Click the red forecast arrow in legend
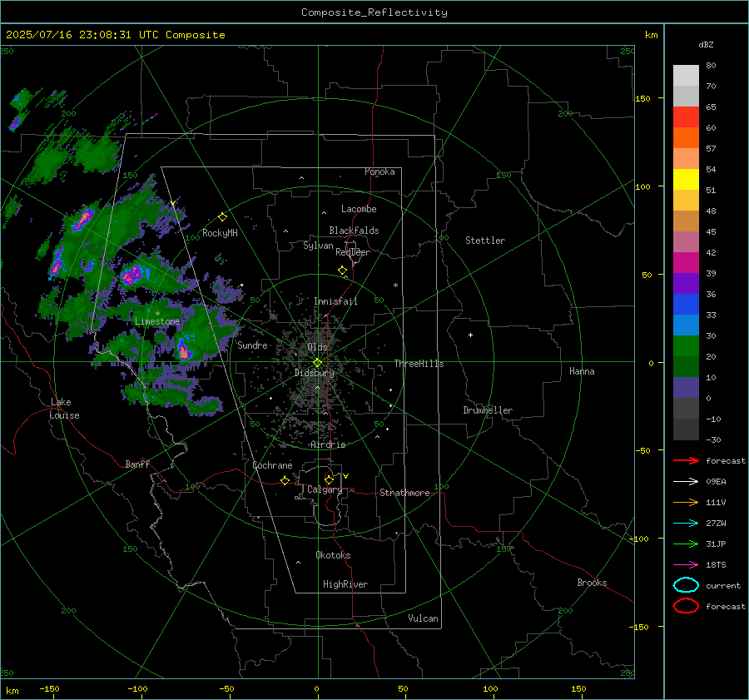 point(686,460)
